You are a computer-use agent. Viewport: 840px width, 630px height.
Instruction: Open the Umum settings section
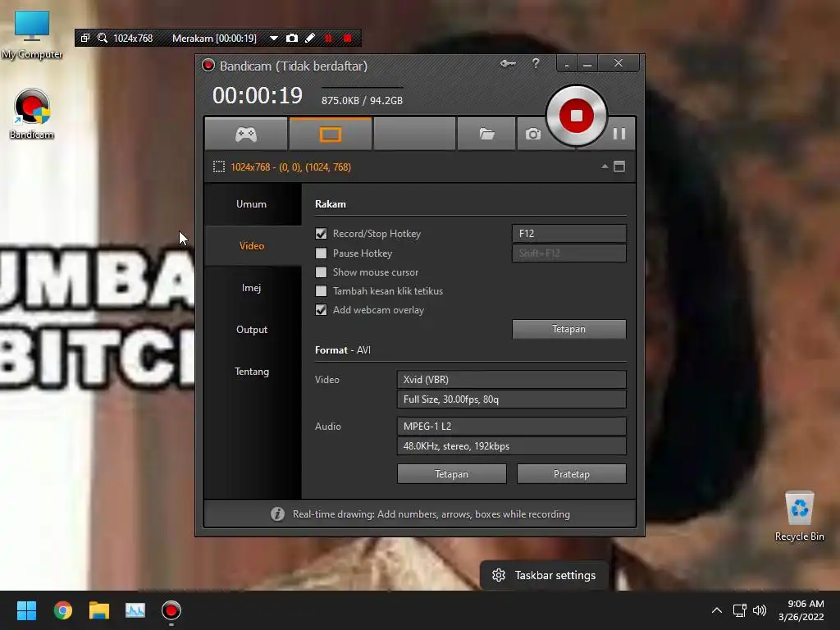tap(252, 204)
